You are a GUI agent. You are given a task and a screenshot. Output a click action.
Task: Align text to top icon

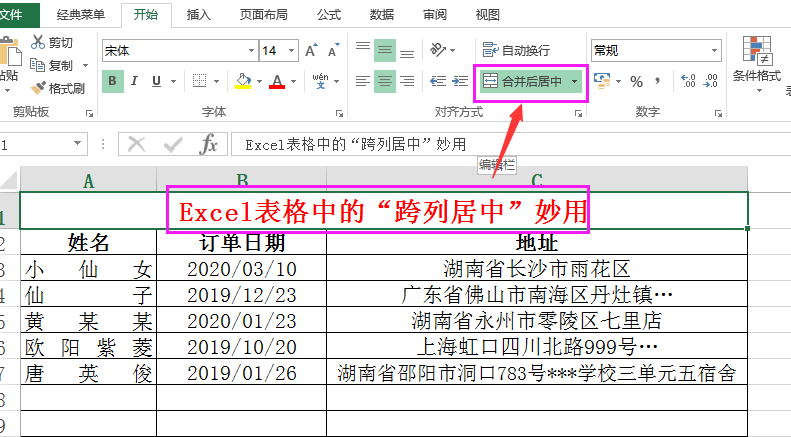point(363,47)
